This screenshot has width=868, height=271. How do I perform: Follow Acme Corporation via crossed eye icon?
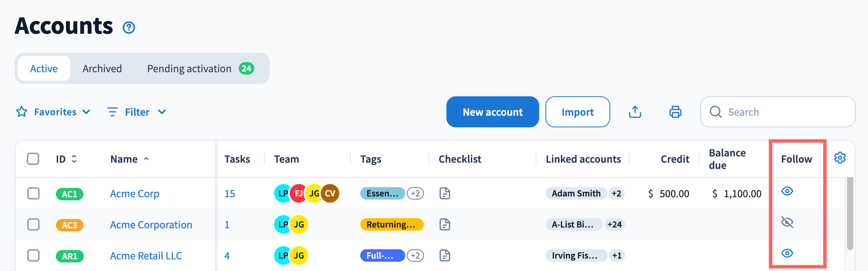pyautogui.click(x=787, y=222)
